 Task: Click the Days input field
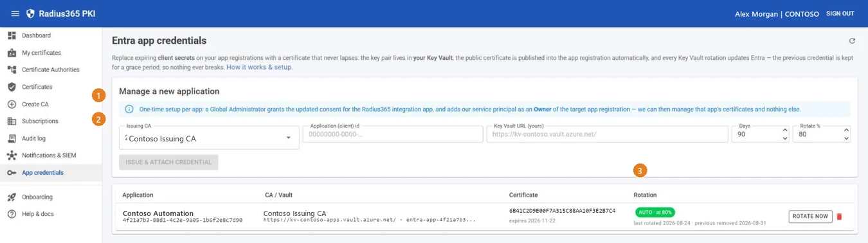pos(761,134)
